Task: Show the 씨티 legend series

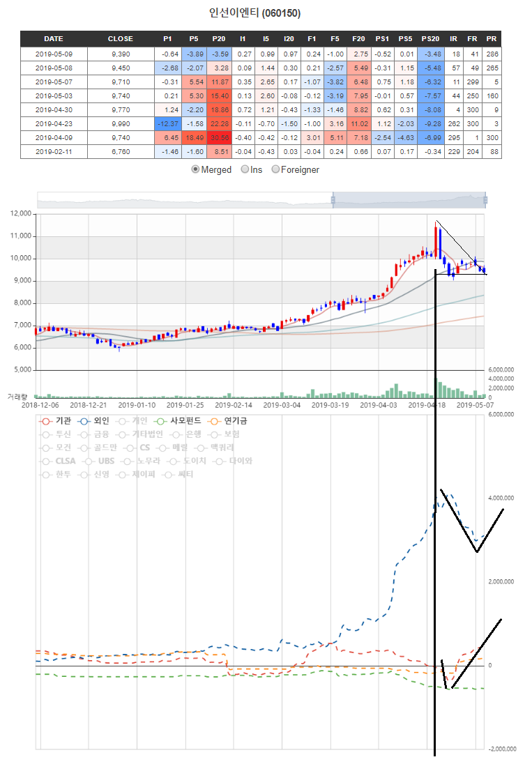Action: pos(178,474)
